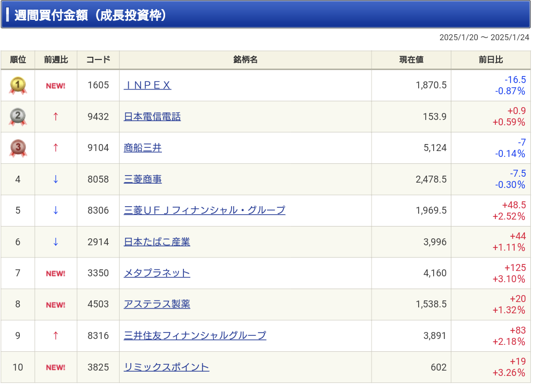
Task: Click the 前日比 column header
Action: point(491,60)
